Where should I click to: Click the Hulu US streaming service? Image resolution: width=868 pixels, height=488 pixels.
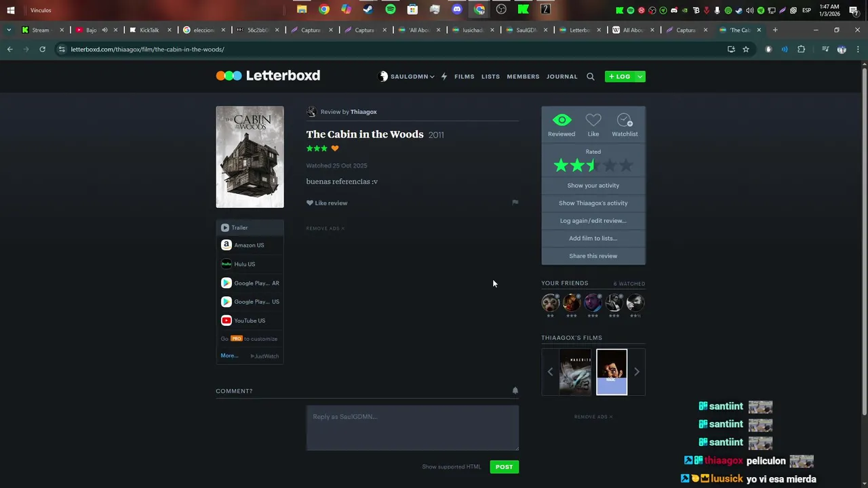(250, 264)
